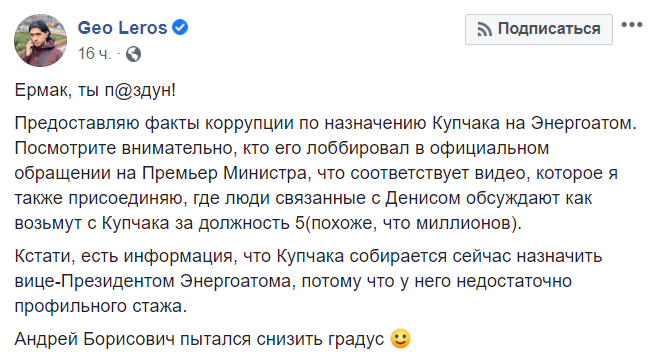Click the word "Энергоатом." ending the first sentence

click(x=584, y=123)
